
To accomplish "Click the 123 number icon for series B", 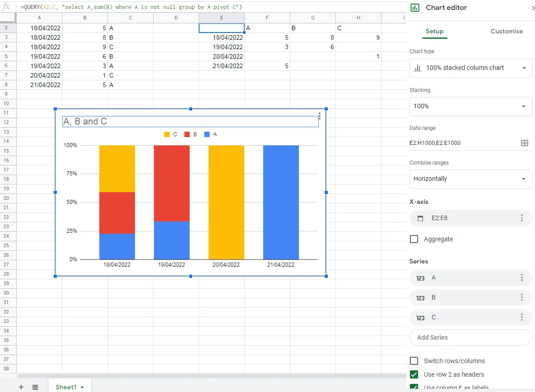I will (420, 298).
